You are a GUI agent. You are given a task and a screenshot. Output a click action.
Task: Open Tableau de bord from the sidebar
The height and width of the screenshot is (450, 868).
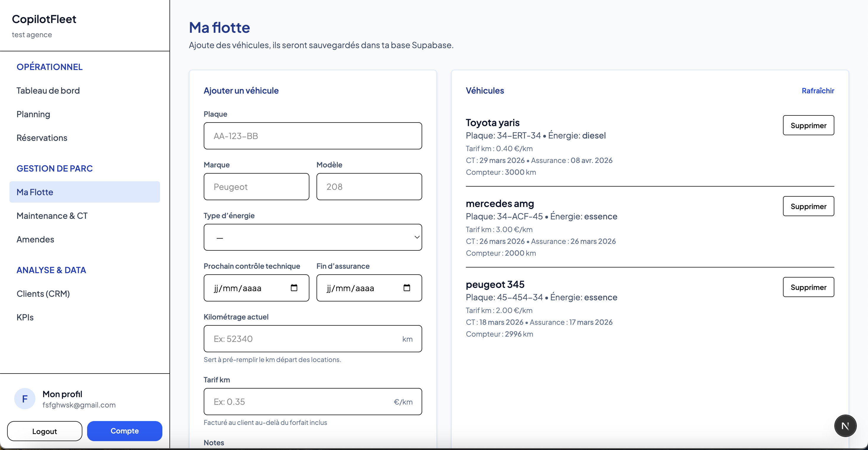point(48,90)
